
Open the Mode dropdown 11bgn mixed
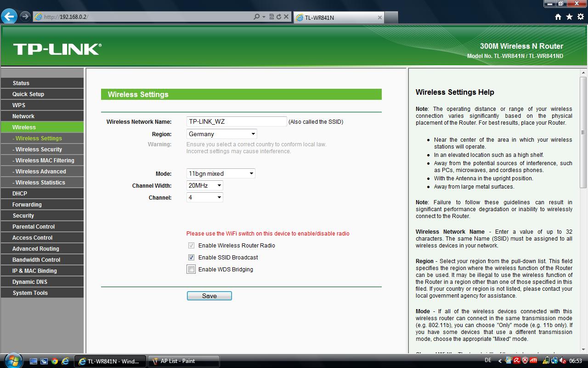click(x=220, y=173)
